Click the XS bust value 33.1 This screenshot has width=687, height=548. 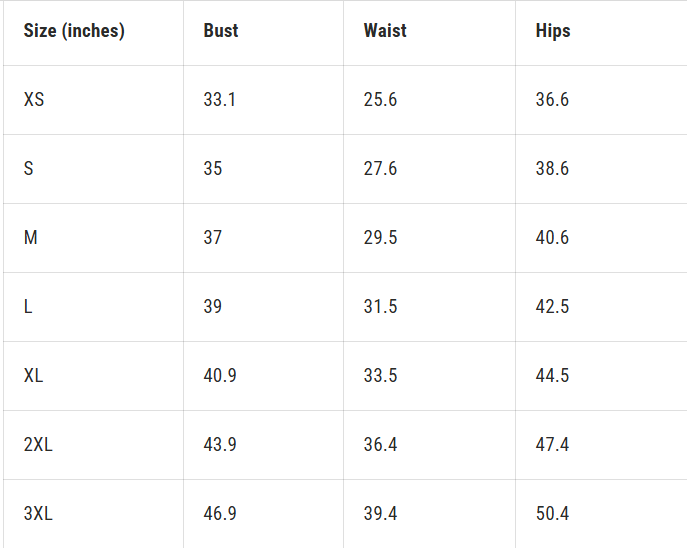(219, 100)
